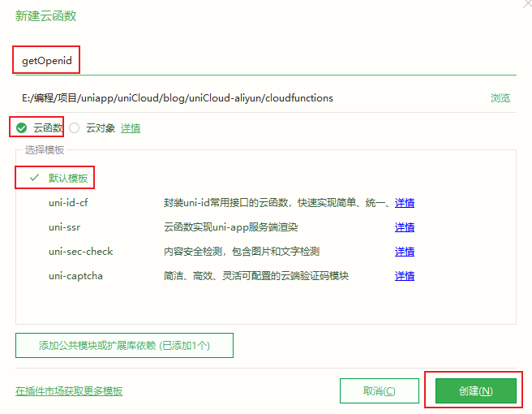The image size is (532, 414).
Task: Select the 云函数 radio button
Action: click(x=21, y=128)
